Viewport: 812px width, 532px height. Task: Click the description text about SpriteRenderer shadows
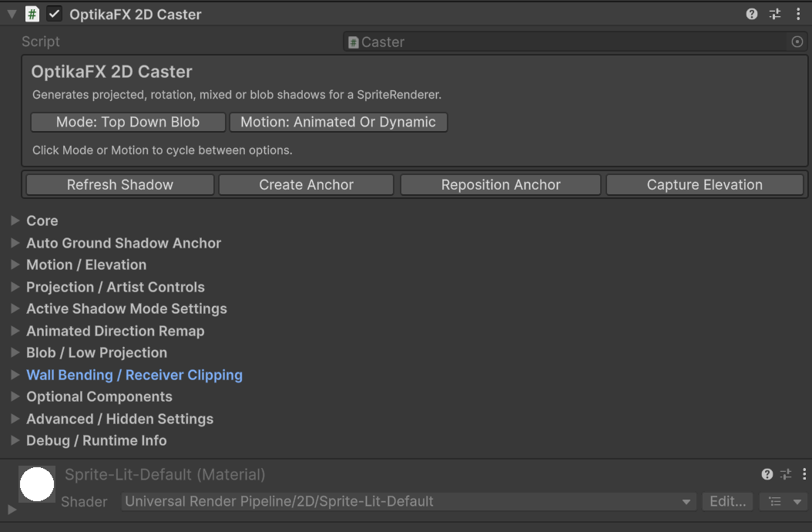click(x=237, y=95)
